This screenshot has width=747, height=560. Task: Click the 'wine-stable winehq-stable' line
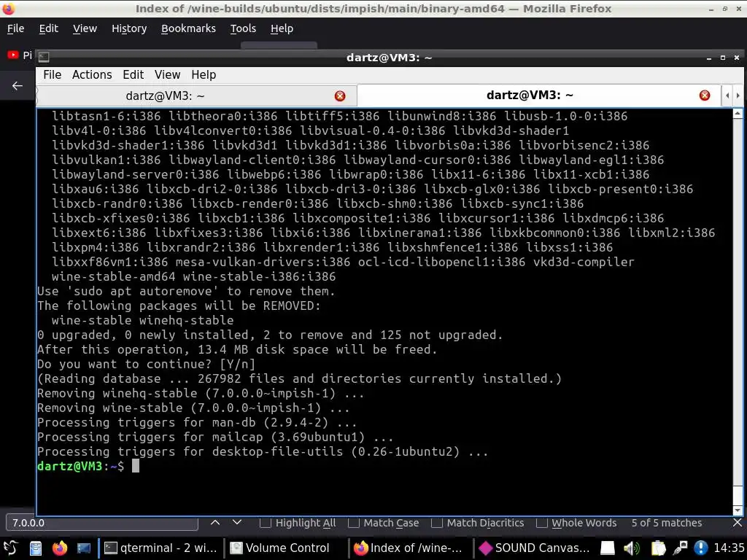click(143, 321)
